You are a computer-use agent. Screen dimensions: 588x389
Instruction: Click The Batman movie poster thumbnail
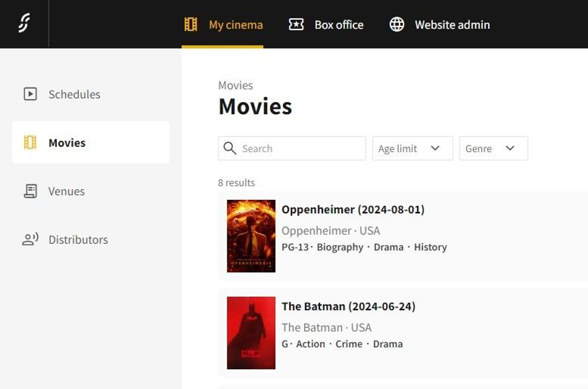251,333
